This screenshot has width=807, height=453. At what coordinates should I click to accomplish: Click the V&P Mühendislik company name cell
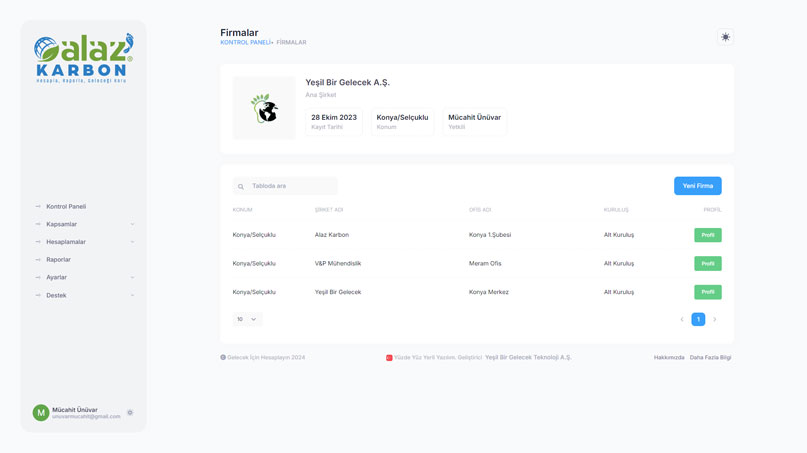point(338,264)
